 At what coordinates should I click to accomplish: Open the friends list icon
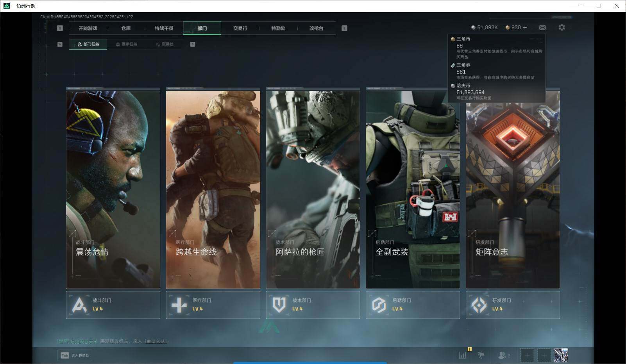(504, 355)
